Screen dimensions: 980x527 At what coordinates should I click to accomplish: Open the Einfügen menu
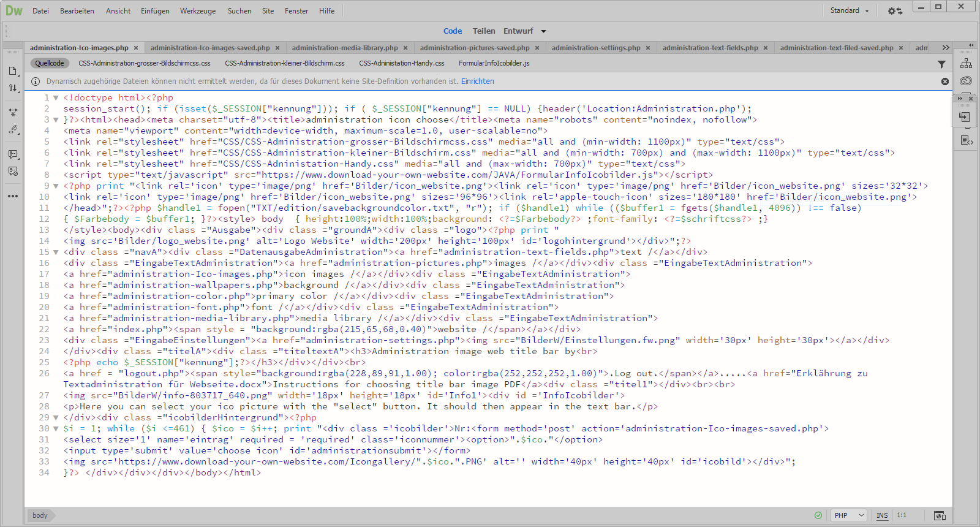click(155, 11)
